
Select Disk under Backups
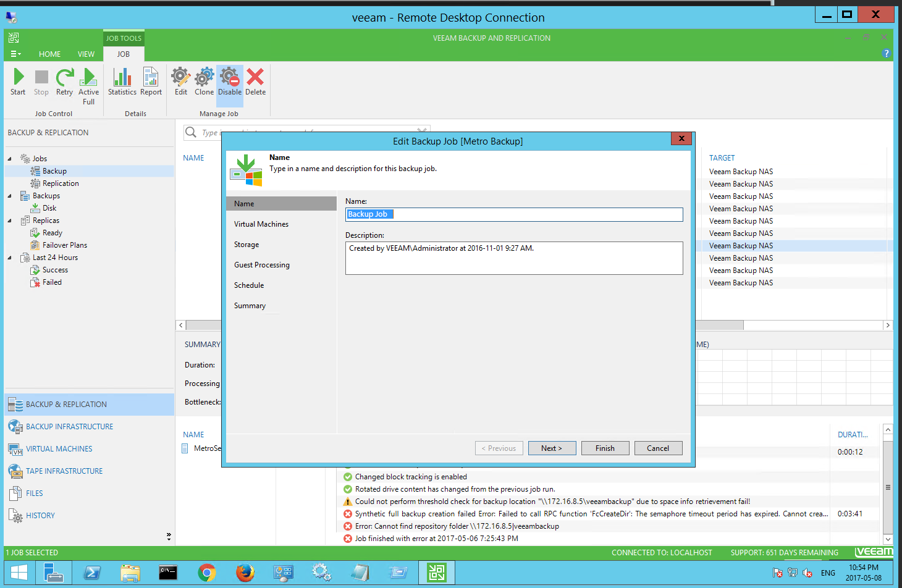click(49, 208)
